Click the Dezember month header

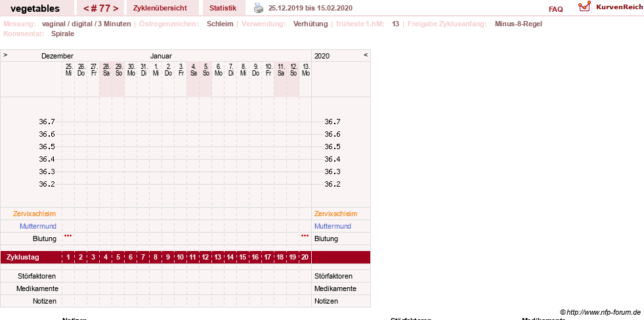coord(57,56)
